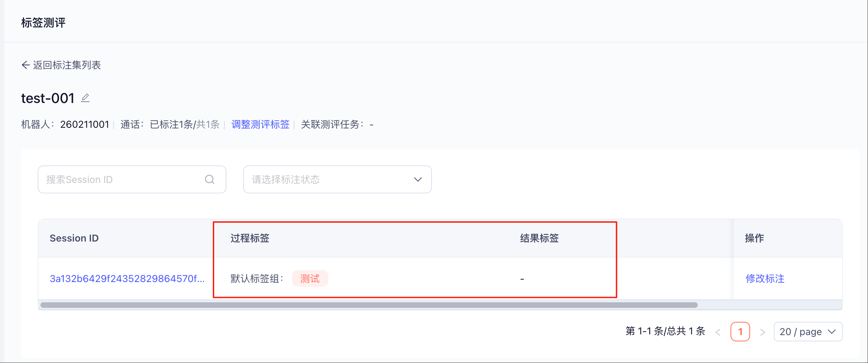Image resolution: width=868 pixels, height=363 pixels.
Task: Select page 1 in pagination
Action: 740,332
